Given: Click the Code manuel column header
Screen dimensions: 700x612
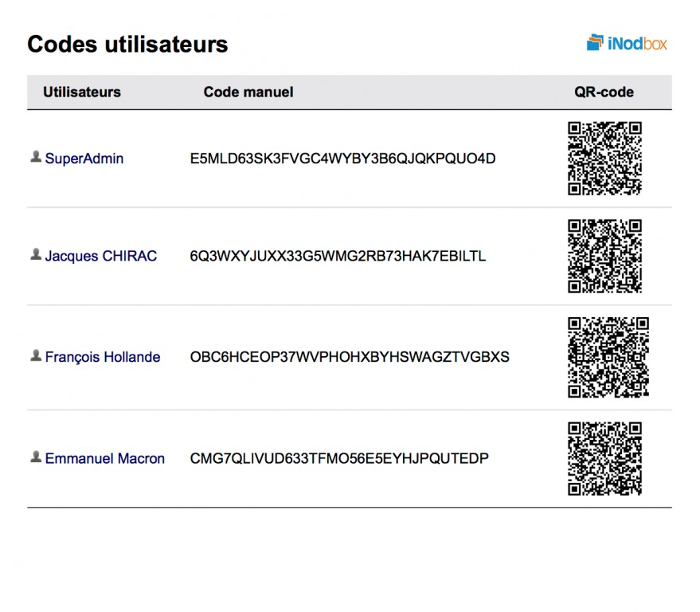Looking at the screenshot, I should [x=248, y=92].
